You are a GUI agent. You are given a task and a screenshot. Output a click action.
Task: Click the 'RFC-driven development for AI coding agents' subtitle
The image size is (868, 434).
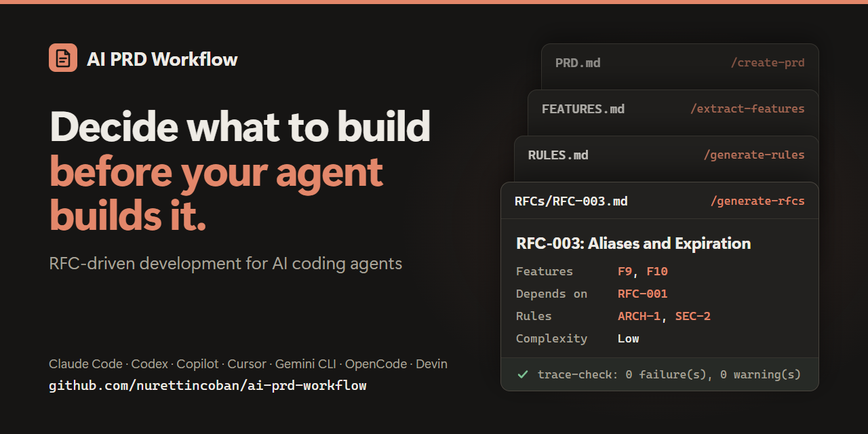tap(226, 263)
